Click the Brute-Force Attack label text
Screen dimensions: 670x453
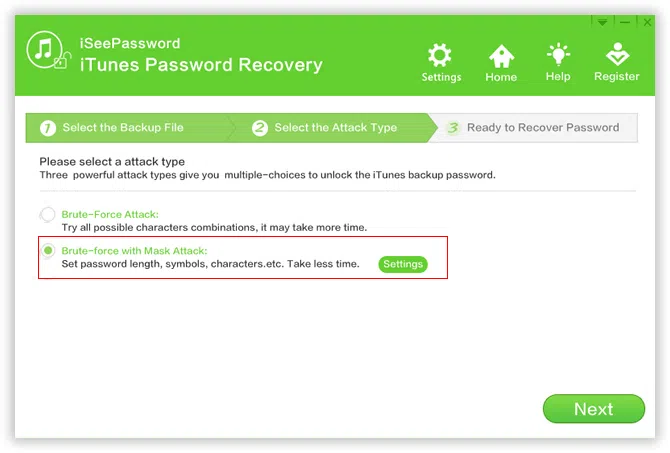click(x=110, y=214)
